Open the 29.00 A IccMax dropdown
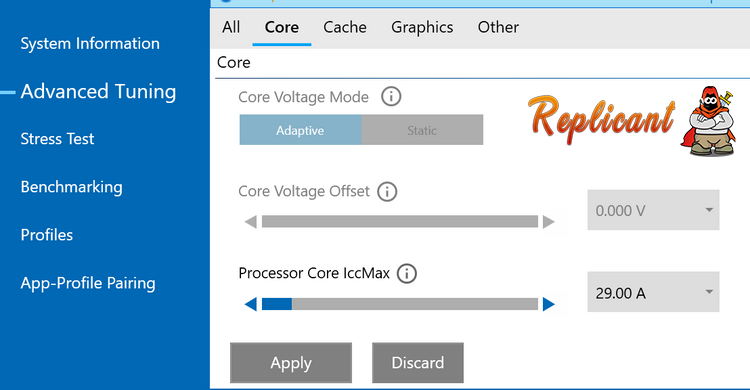 click(653, 292)
